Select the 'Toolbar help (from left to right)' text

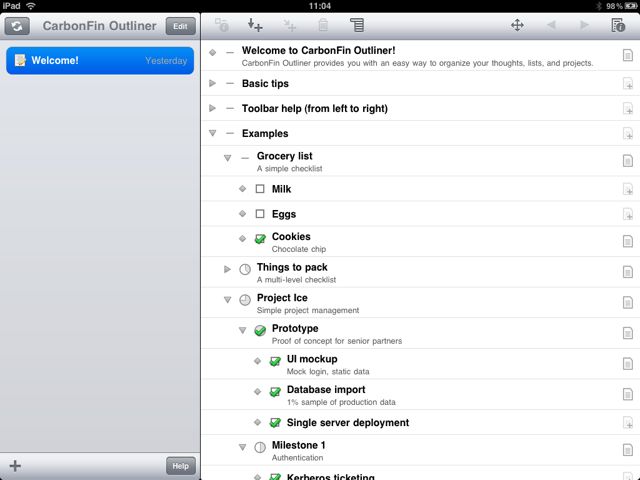click(x=315, y=109)
